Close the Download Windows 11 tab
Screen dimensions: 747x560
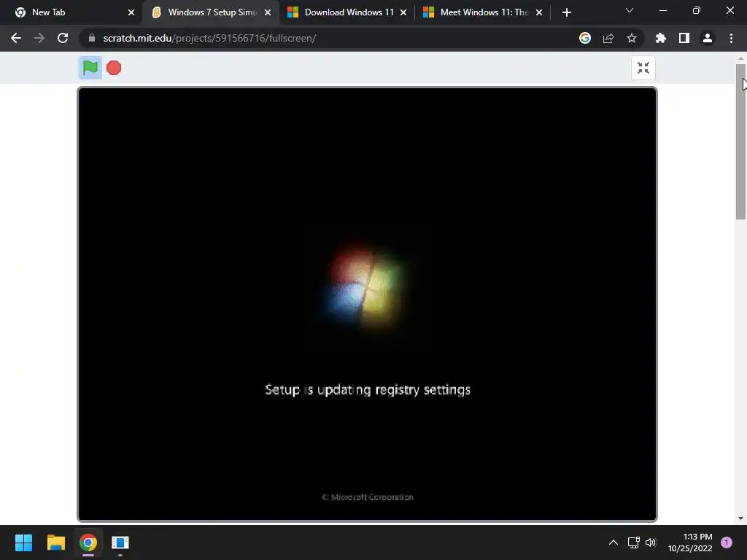pos(403,12)
